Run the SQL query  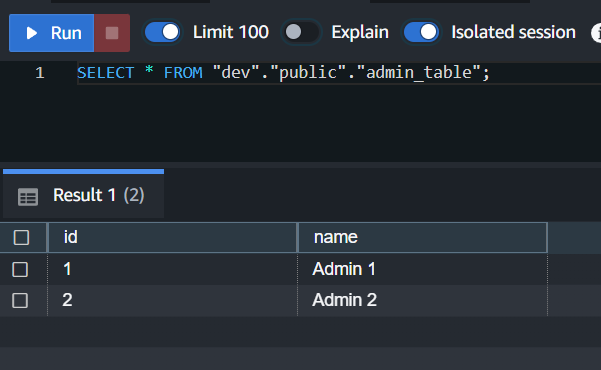51,33
